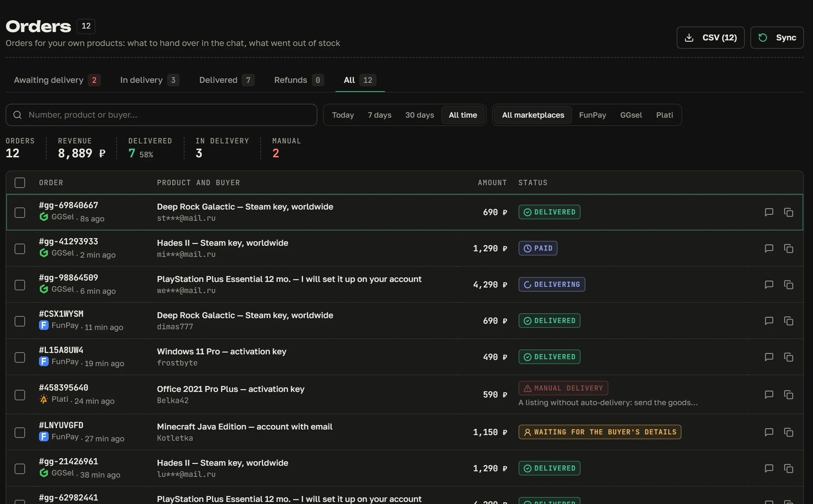Filter orders to 7 days
This screenshot has height=504, width=813.
[379, 115]
